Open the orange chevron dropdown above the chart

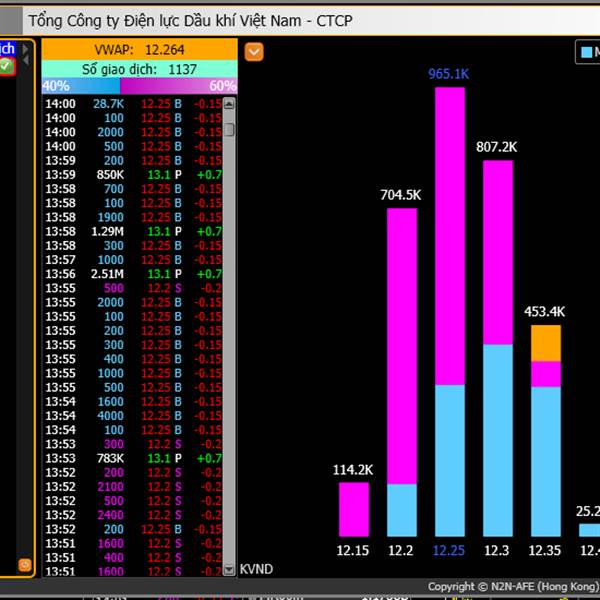(254, 52)
